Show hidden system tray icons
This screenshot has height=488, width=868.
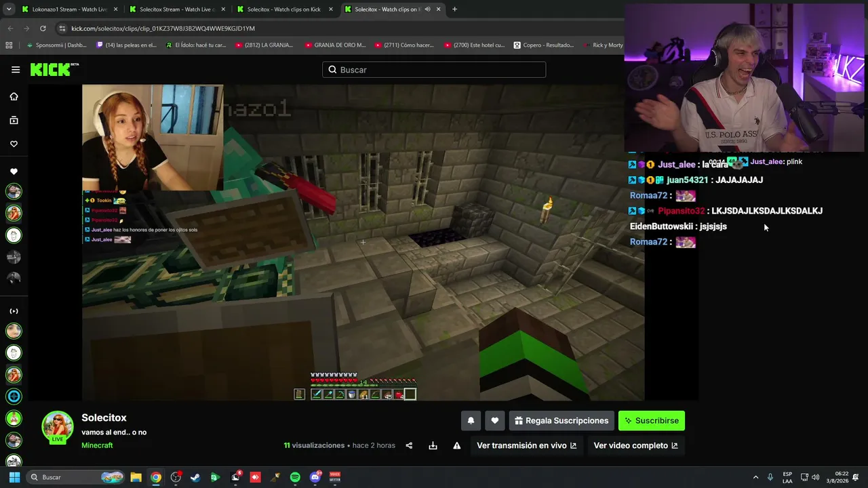[755, 477]
